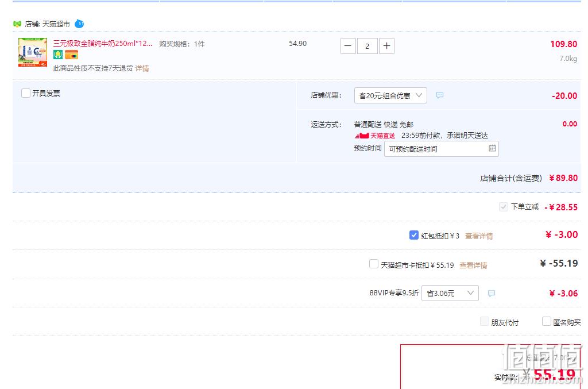Click the 可预约配送时间 delivery time field
The height and width of the screenshot is (389, 588).
click(x=442, y=149)
